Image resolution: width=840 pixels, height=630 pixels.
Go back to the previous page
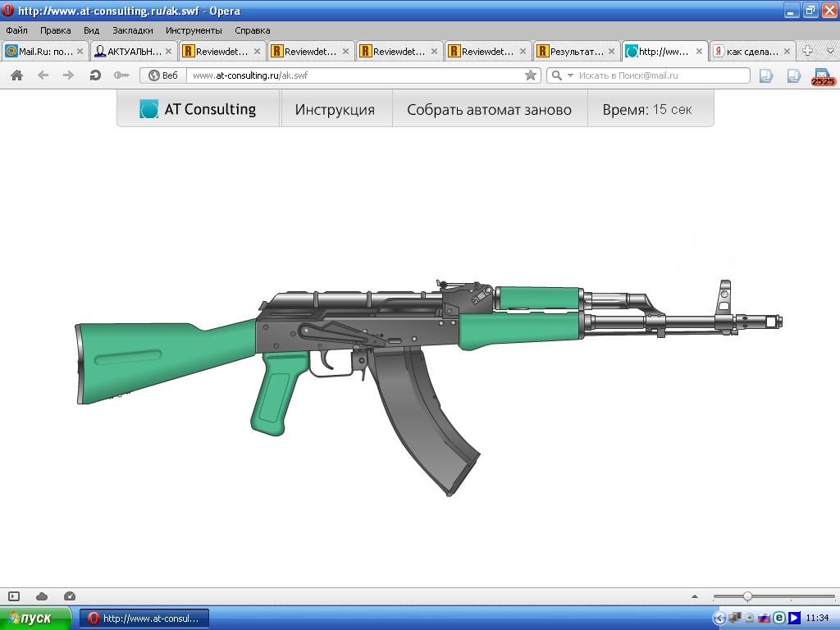tap(43, 75)
